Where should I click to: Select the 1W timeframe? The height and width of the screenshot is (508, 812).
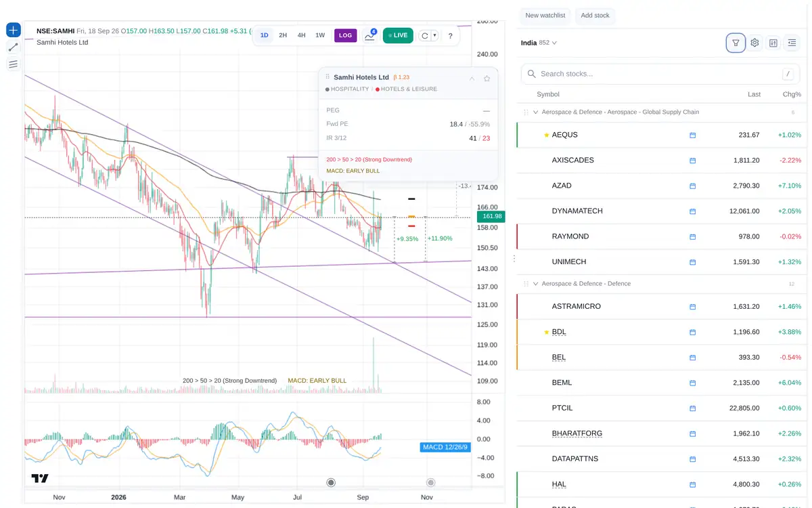tap(320, 35)
